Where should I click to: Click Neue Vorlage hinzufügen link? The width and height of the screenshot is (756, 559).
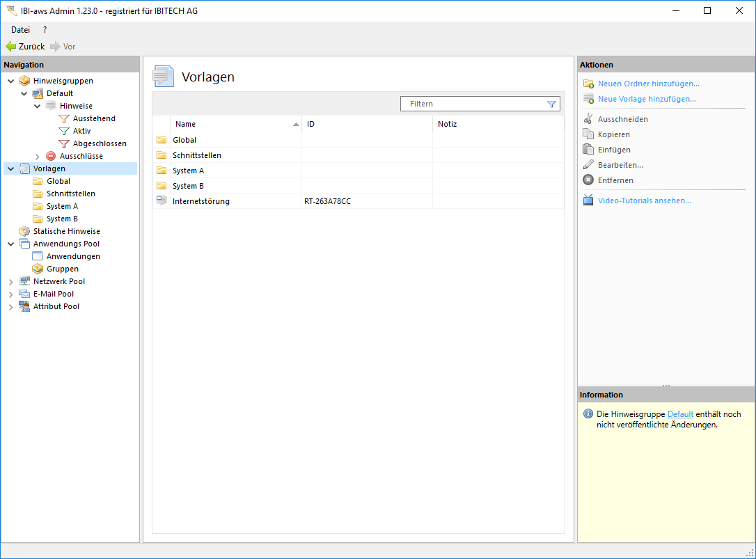(647, 99)
